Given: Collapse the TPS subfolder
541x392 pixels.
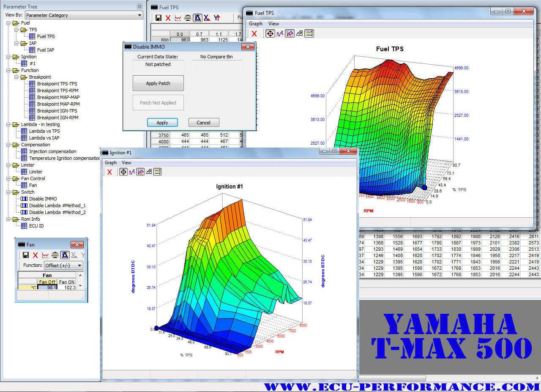Looking at the screenshot, I should pyautogui.click(x=16, y=30).
